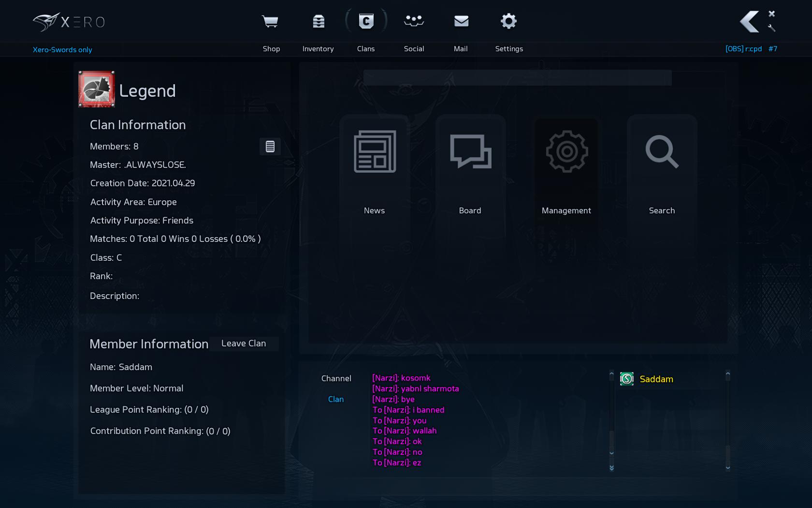This screenshot has width=812, height=508.
Task: Click the Leave Clan button
Action: [244, 344]
